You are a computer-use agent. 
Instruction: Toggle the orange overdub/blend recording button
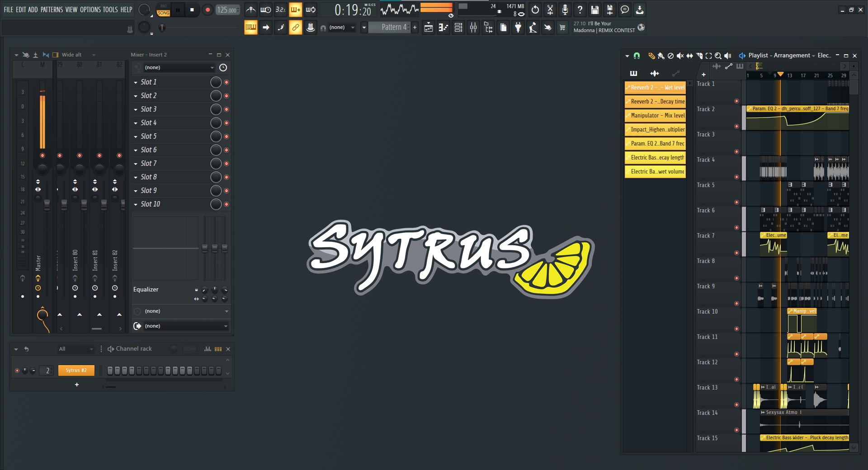[295, 9]
